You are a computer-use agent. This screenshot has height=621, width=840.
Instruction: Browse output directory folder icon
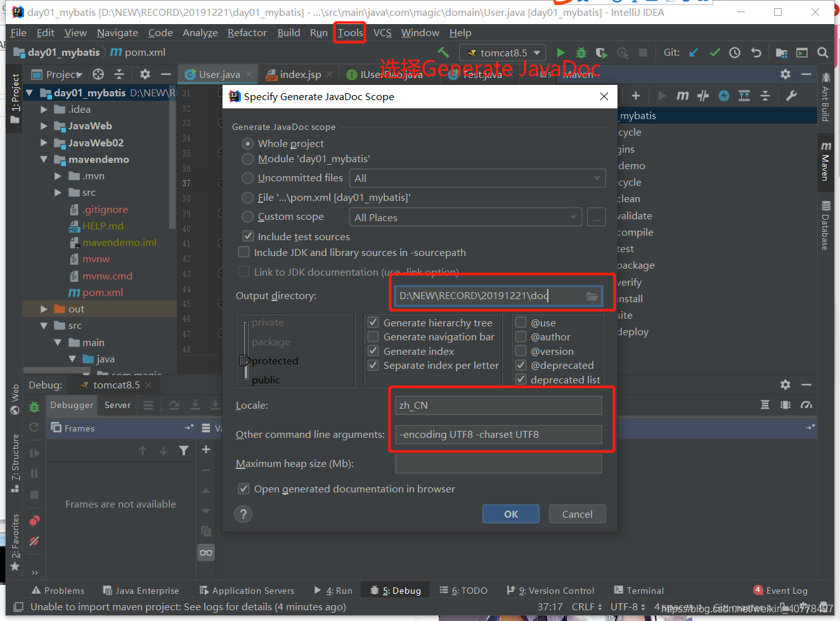[x=592, y=296]
